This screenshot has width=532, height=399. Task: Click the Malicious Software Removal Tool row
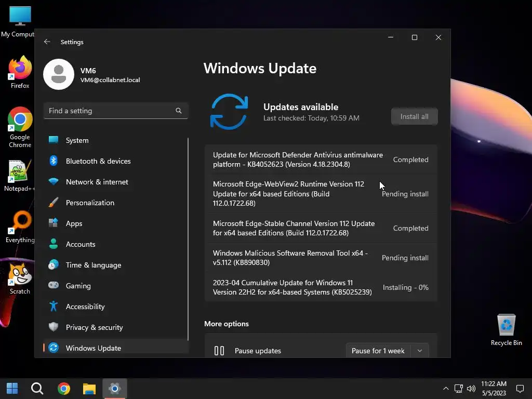click(x=321, y=258)
